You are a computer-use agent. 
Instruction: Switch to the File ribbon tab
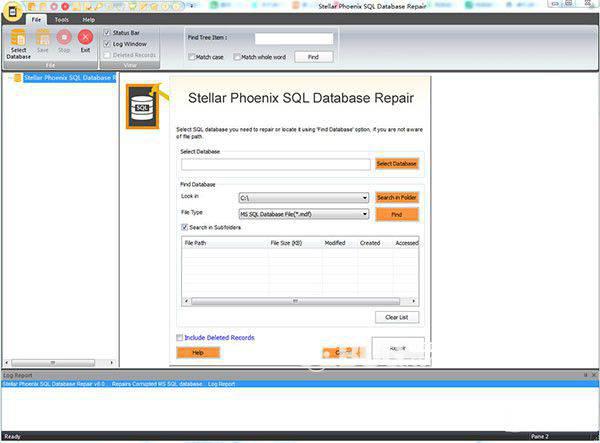tap(36, 20)
